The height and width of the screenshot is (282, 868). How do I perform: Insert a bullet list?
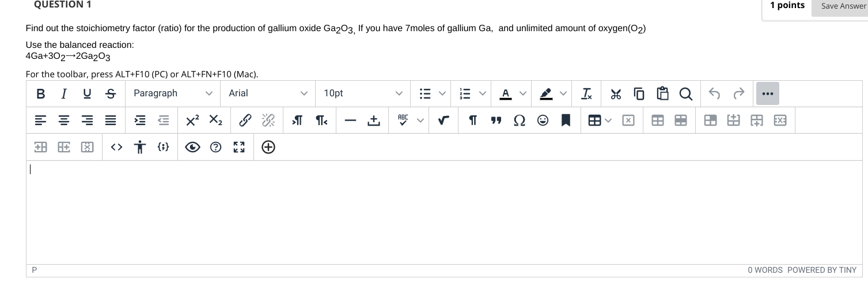425,93
